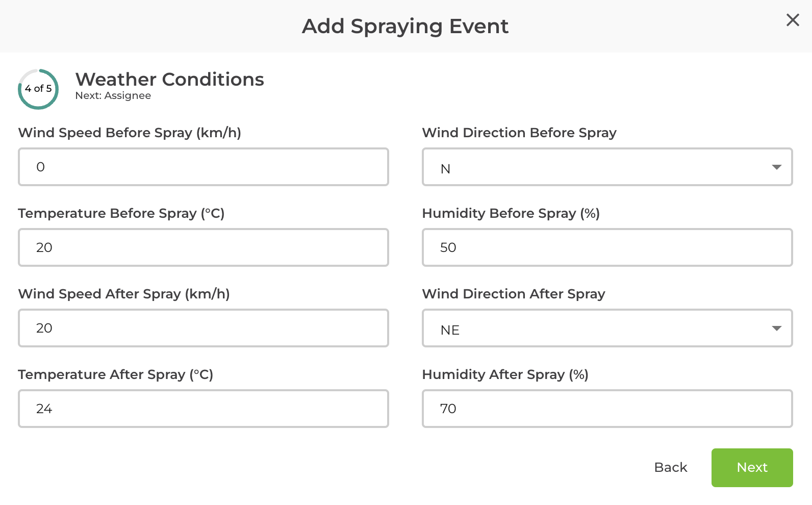Screen dimensions: 812x505
Task: Click the dropdown arrow for Wind Direction After Spray
Action: [x=776, y=329]
